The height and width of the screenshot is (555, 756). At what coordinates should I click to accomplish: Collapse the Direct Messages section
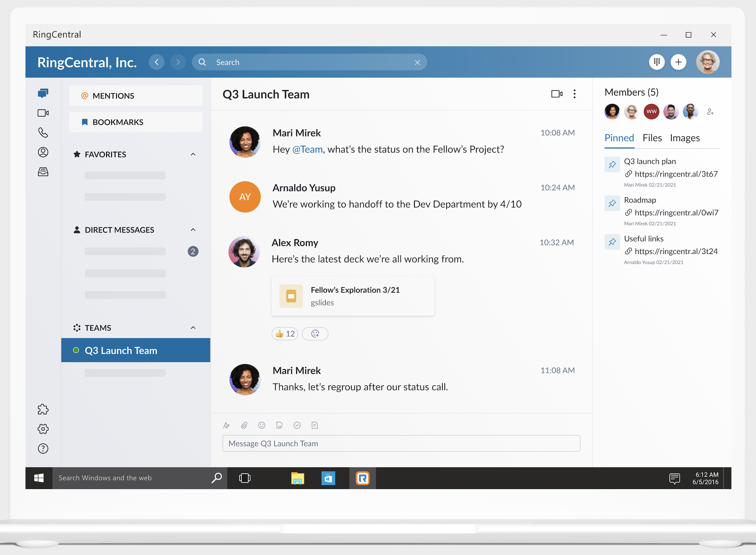[x=193, y=230]
